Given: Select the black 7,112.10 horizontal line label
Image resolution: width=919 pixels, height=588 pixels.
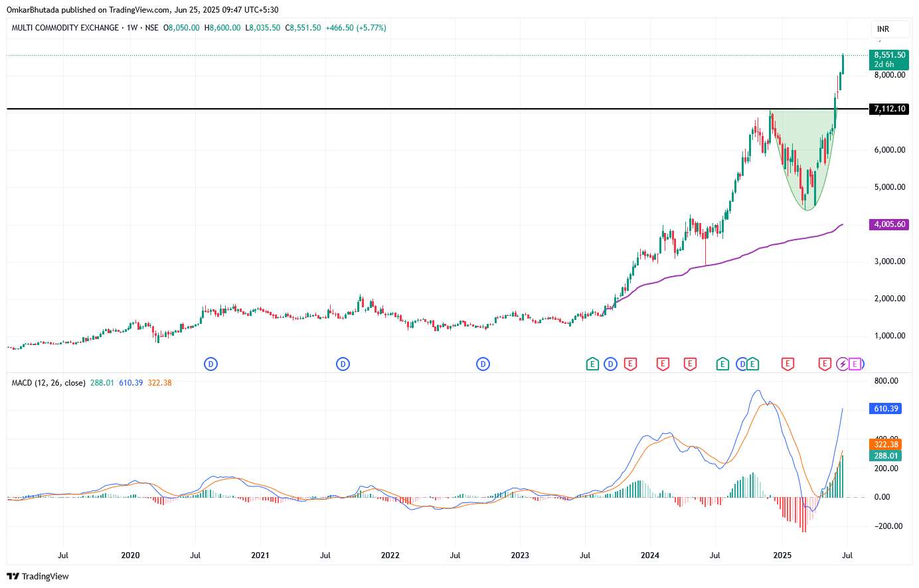Looking at the screenshot, I should (x=889, y=109).
